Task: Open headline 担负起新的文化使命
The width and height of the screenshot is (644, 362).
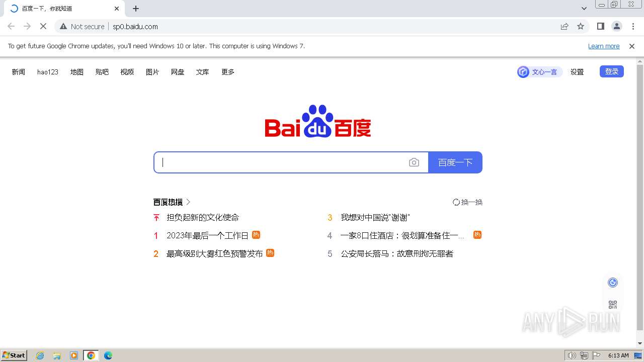Action: (x=203, y=217)
